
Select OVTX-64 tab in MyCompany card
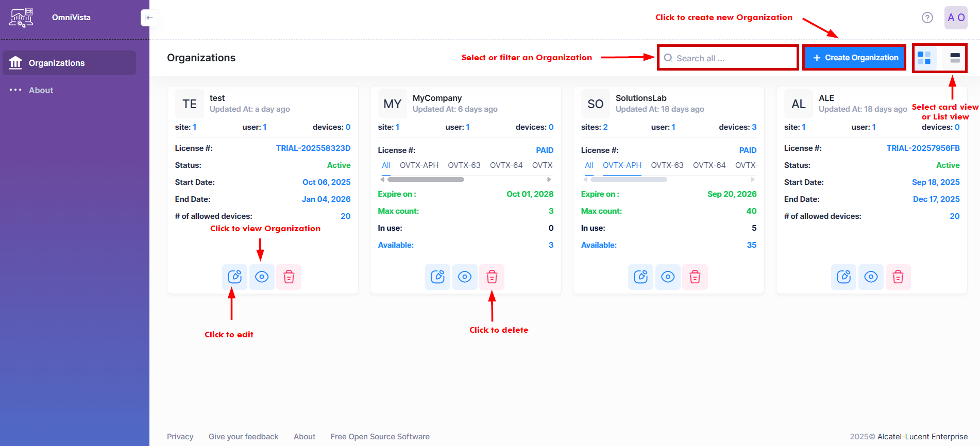click(506, 165)
